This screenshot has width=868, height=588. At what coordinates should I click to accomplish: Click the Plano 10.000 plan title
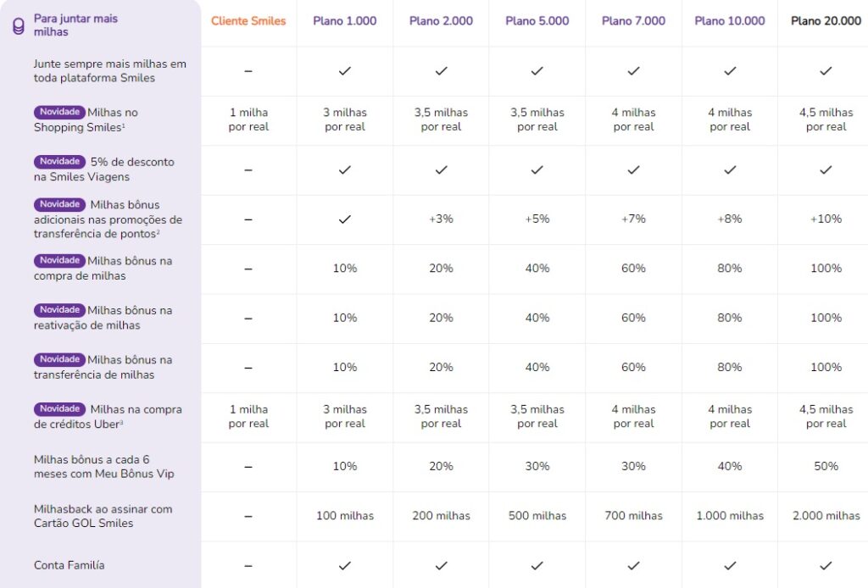[730, 21]
